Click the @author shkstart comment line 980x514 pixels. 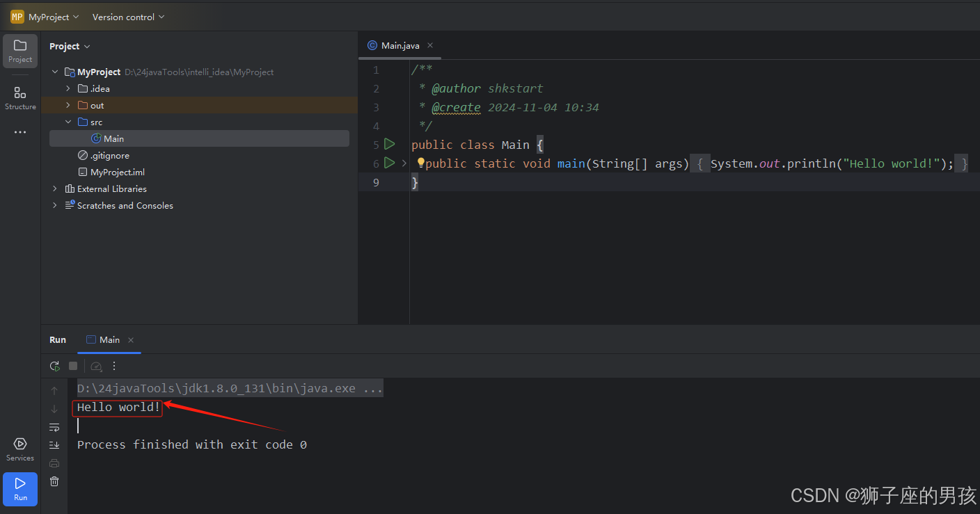[480, 88]
